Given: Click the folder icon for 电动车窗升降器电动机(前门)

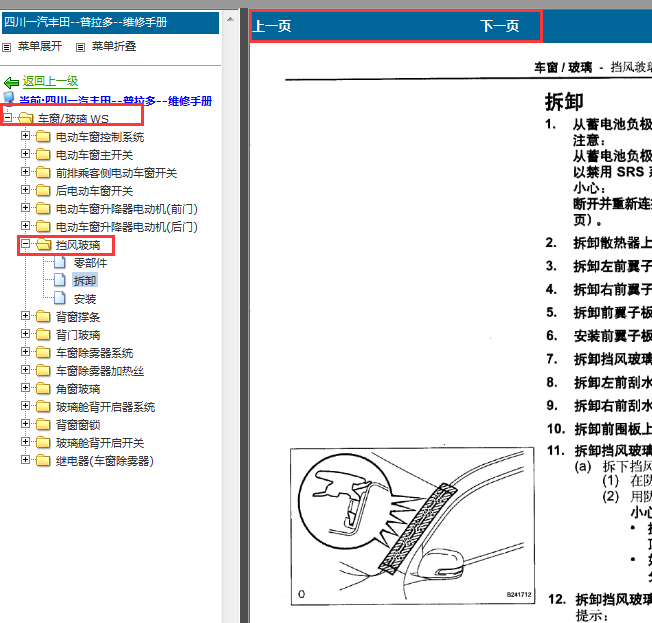Looking at the screenshot, I should [43, 208].
